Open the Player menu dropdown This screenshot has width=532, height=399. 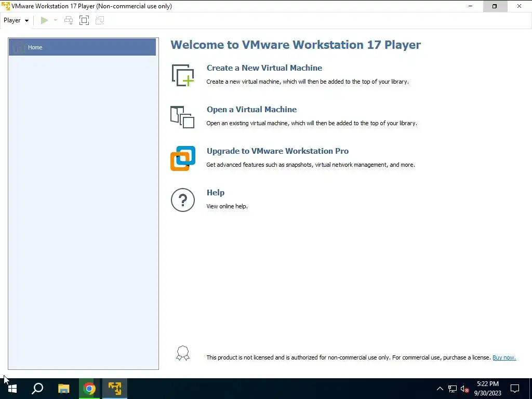16,20
